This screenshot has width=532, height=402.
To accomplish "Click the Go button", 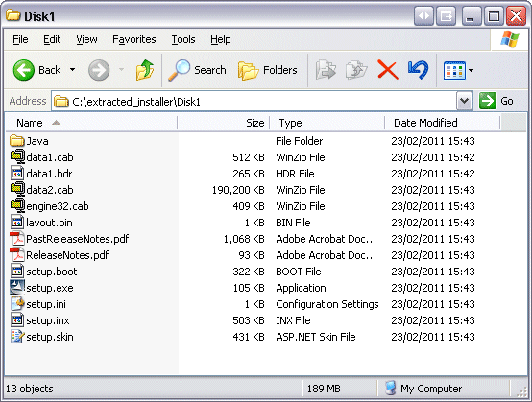I will (x=496, y=101).
